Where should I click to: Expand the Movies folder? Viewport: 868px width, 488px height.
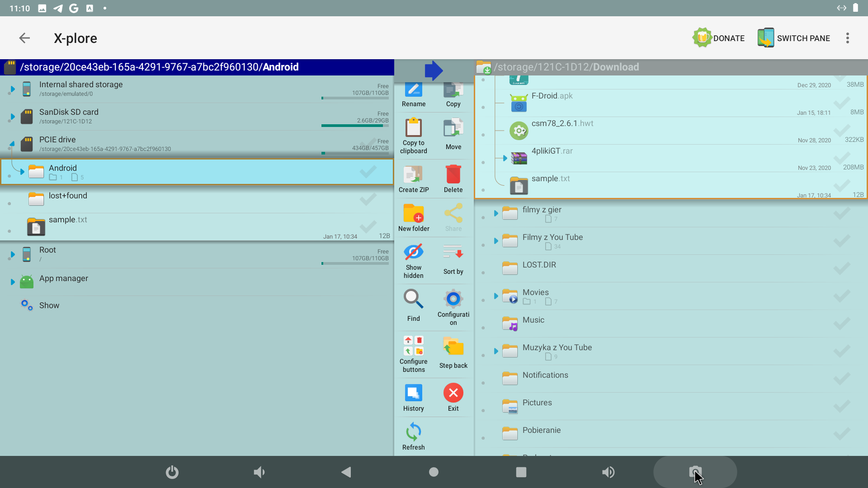(x=496, y=296)
